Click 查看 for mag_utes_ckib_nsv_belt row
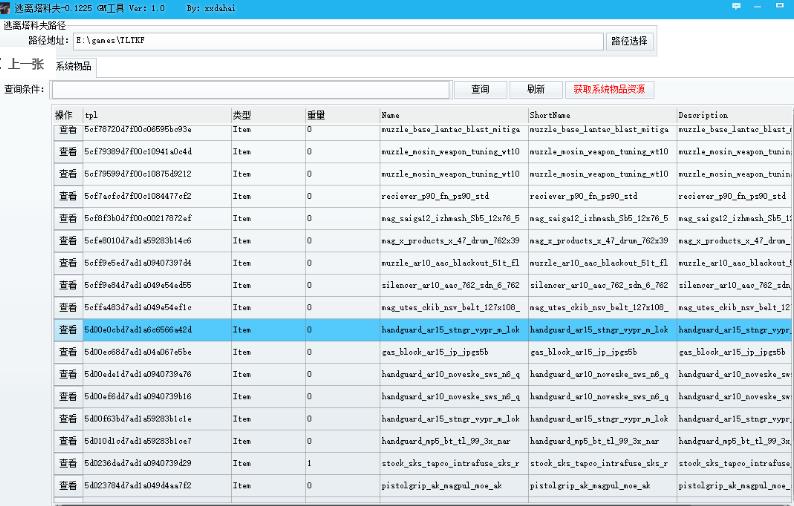Viewport: 794px width, 506px height. tap(68, 307)
